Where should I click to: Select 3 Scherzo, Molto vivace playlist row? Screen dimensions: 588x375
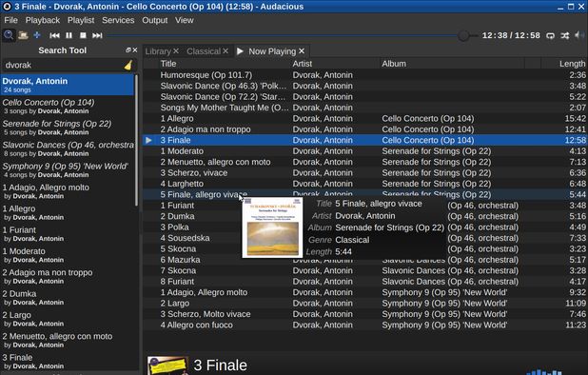pyautogui.click(x=365, y=314)
